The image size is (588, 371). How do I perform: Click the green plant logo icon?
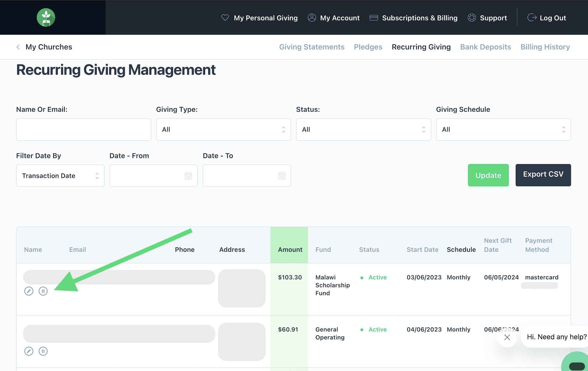tap(46, 17)
